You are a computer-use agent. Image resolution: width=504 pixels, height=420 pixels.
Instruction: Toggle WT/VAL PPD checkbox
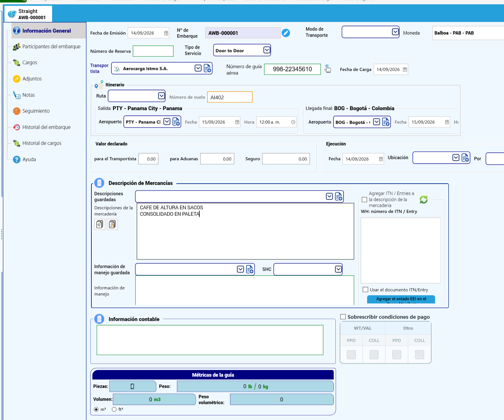click(351, 354)
